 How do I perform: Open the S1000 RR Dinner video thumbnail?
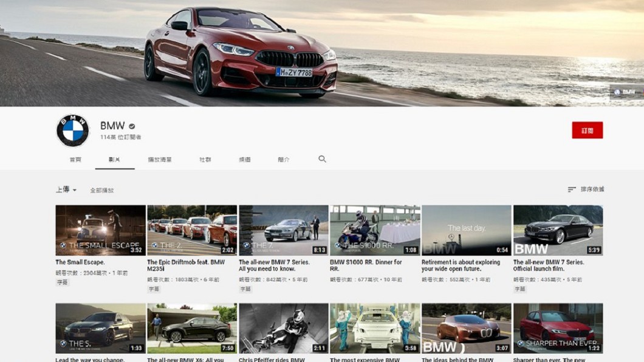[x=375, y=230]
